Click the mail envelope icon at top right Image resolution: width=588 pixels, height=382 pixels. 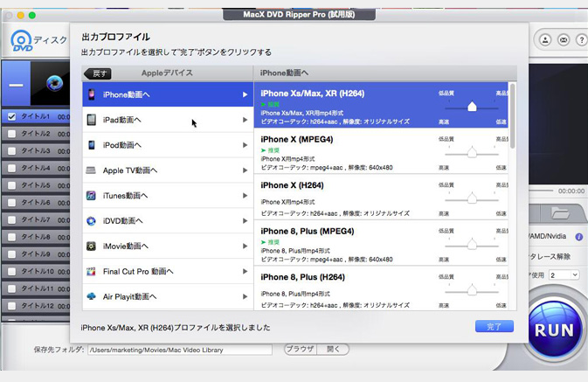[x=564, y=40]
